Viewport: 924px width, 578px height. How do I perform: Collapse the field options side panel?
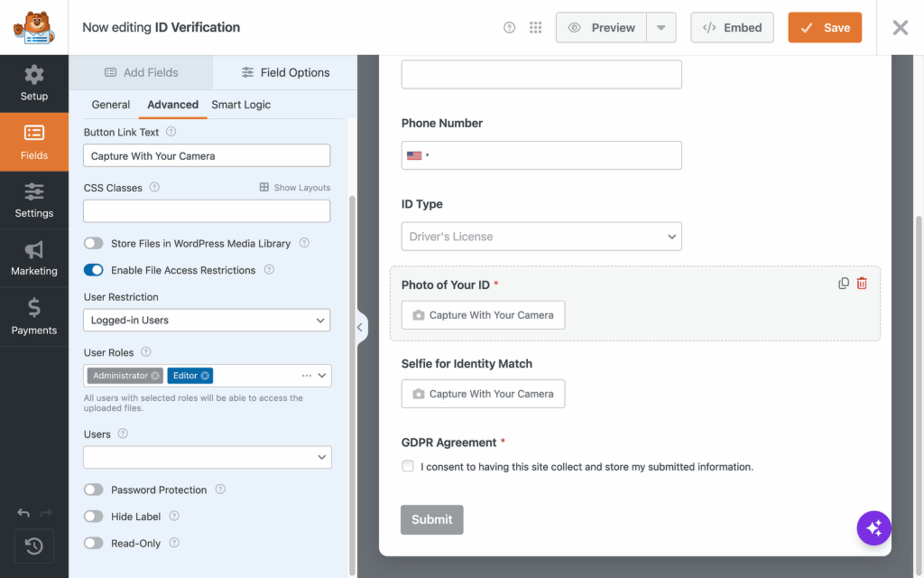click(x=361, y=327)
